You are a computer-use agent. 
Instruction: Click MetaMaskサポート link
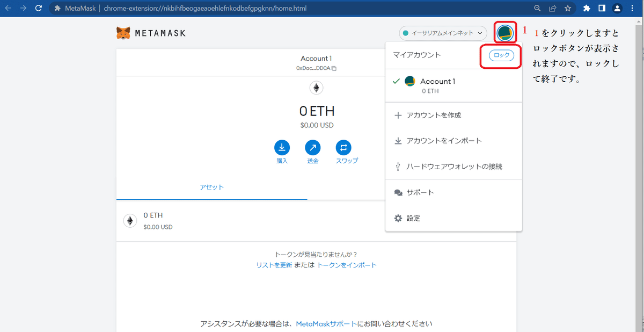(326, 324)
